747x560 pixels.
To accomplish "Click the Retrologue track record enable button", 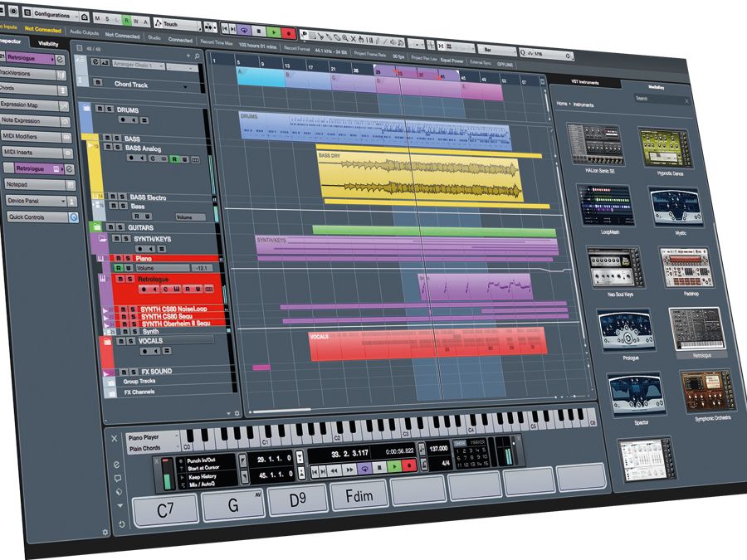I will pos(144,289).
